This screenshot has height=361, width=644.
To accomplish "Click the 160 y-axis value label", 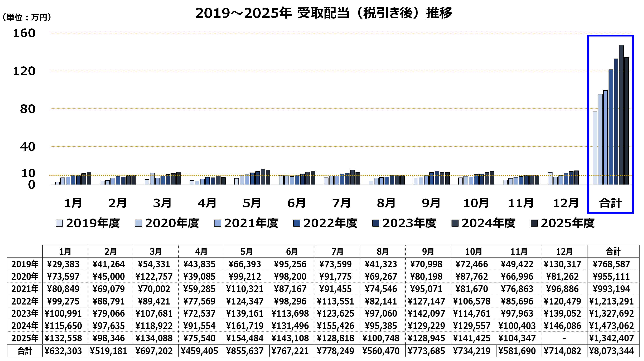I will [x=24, y=33].
